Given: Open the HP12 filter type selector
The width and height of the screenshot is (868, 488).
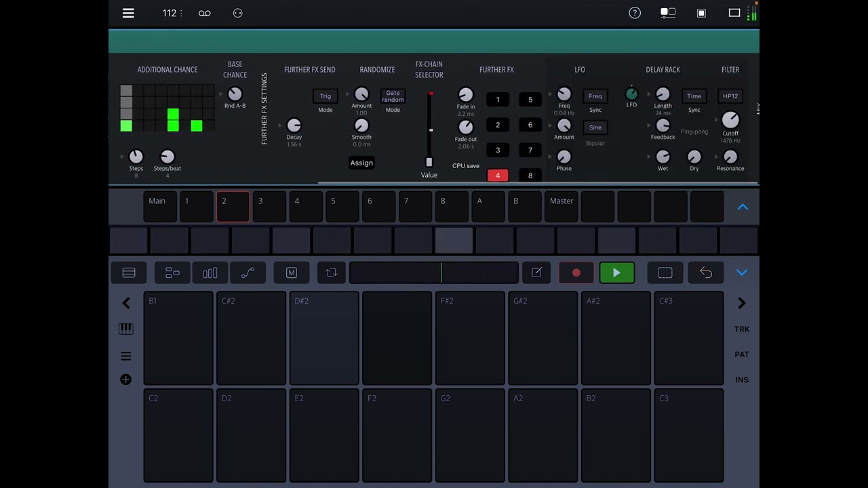Looking at the screenshot, I should point(730,96).
